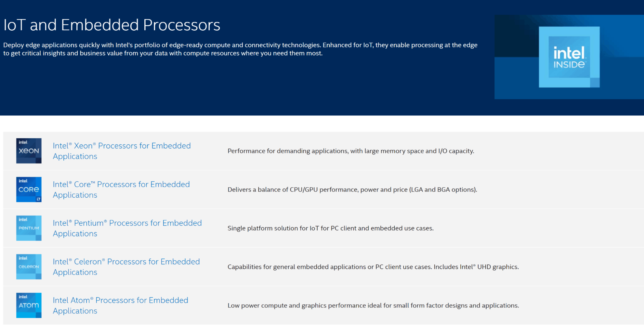Image resolution: width=644 pixels, height=329 pixels.
Task: Open Intel Pentium Processors for Embedded Applications
Action: click(127, 228)
